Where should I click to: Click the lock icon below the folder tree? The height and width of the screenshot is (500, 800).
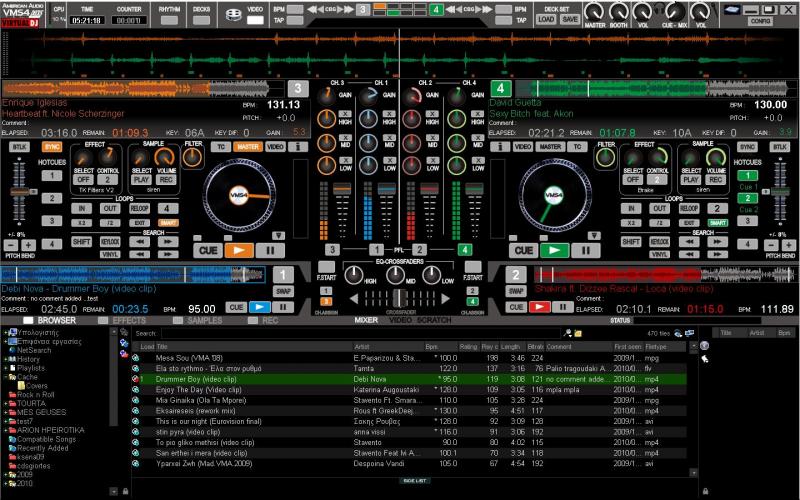pyautogui.click(x=126, y=491)
